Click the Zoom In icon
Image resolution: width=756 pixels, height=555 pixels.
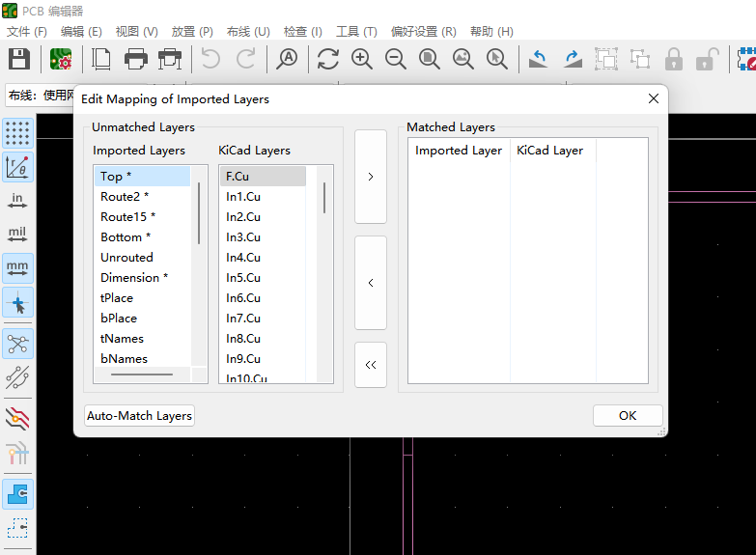[x=362, y=59]
